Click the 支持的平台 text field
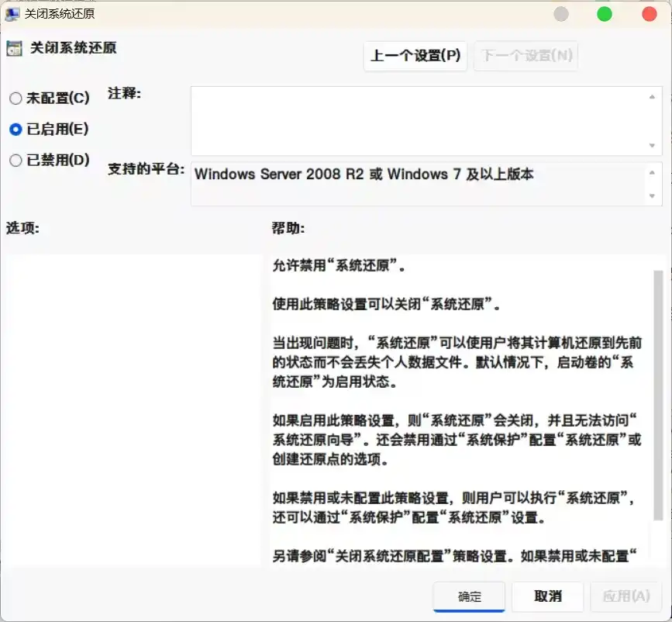Viewport: 672px width, 622px height. tap(419, 184)
